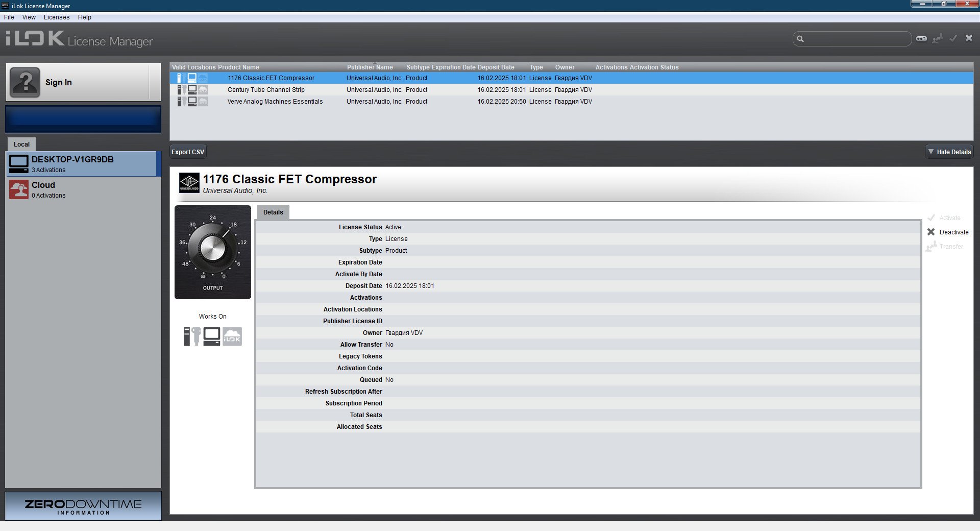
Task: Click the computer icon in Century Tube row
Action: pyautogui.click(x=192, y=90)
